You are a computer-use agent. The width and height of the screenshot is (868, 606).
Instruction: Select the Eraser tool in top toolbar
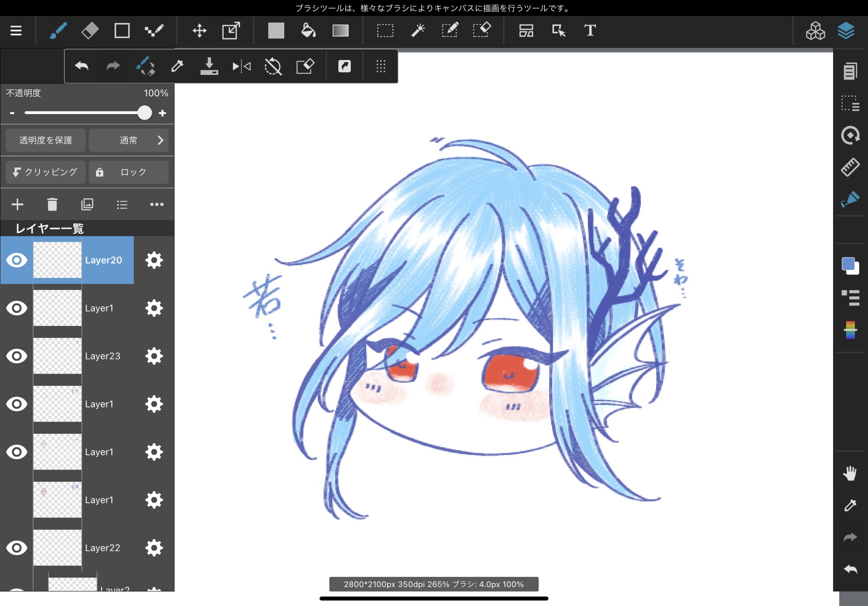[x=90, y=30]
